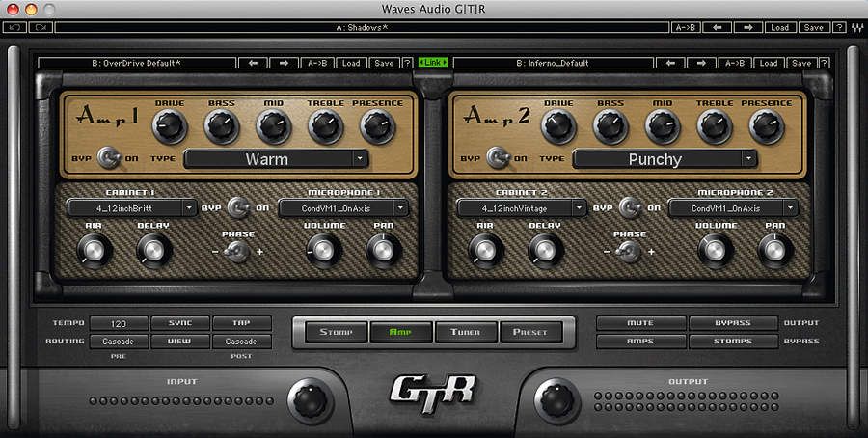Click Microphone 2 Volume knob
Image resolution: width=868 pixels, height=438 pixels.
pyautogui.click(x=715, y=250)
